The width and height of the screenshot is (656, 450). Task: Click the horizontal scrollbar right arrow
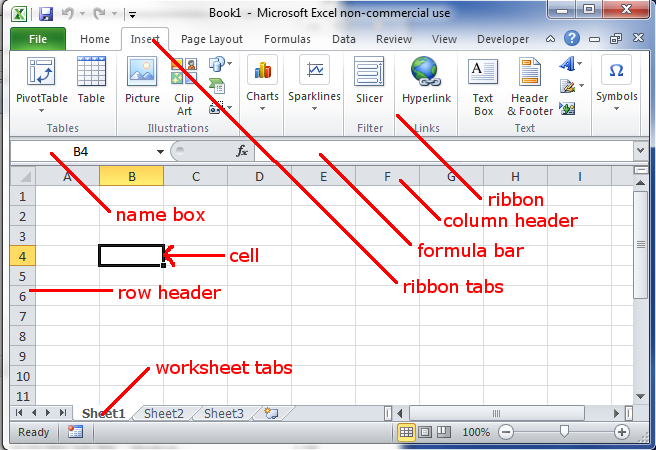point(616,414)
